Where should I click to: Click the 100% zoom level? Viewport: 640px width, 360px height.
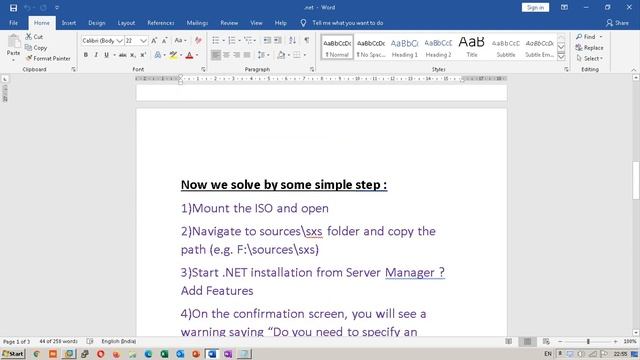coord(630,341)
